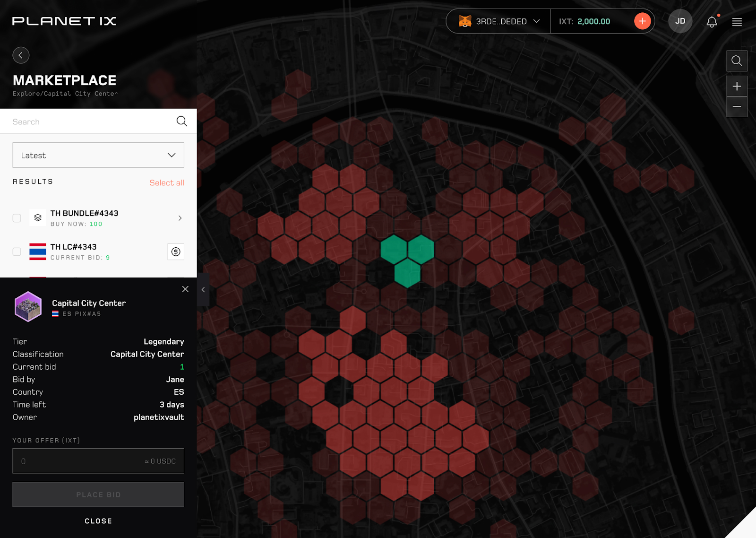Open the map search tool
This screenshot has height=538, width=756.
click(737, 61)
